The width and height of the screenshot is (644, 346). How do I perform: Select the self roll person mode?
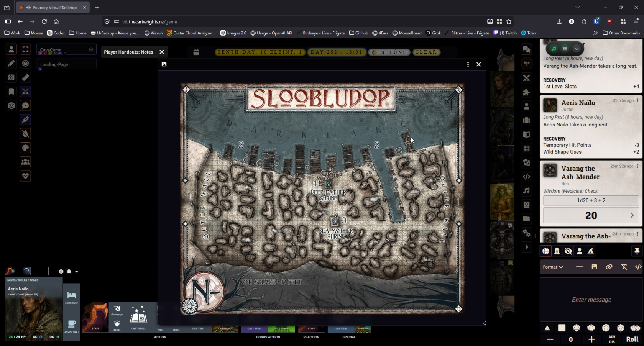coord(580,251)
